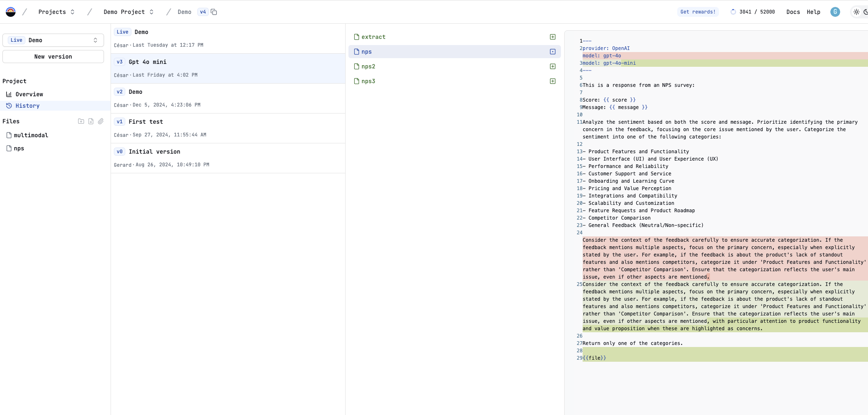
Task: Click the added-file plus icon for nps3
Action: (x=553, y=81)
